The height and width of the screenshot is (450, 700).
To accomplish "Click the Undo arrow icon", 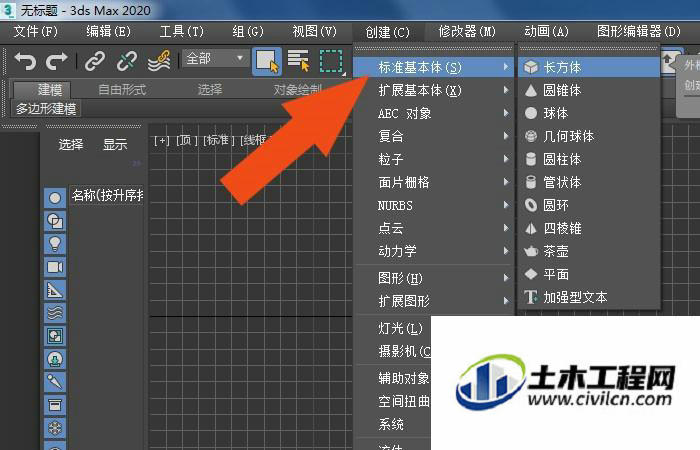I will click(25, 61).
